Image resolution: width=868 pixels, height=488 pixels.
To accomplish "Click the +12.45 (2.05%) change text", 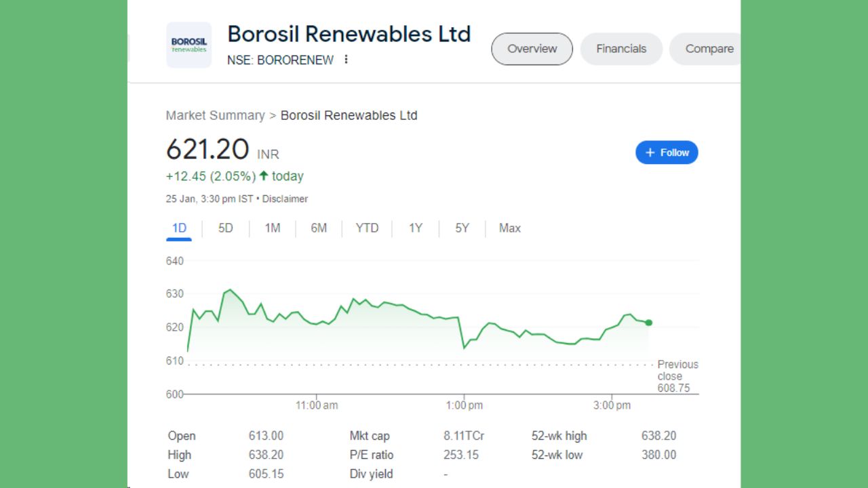I will pos(211,176).
